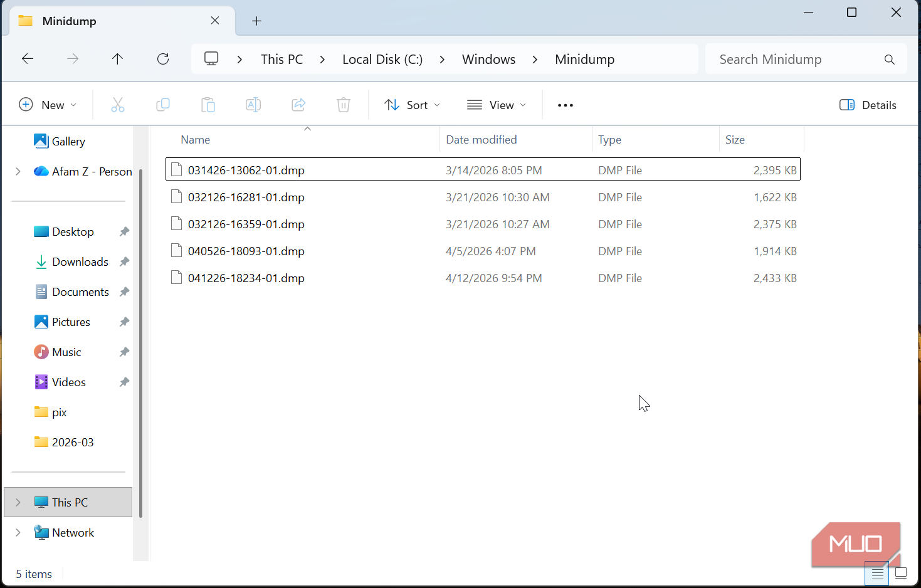Viewport: 921px width, 588px height.
Task: Expand the Network tree node
Action: (18, 532)
